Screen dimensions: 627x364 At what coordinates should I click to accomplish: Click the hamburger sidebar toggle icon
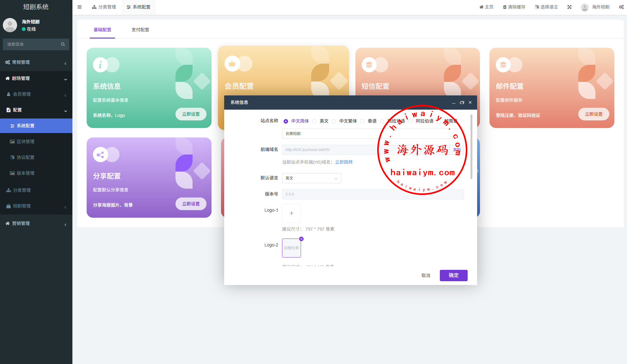coord(79,7)
